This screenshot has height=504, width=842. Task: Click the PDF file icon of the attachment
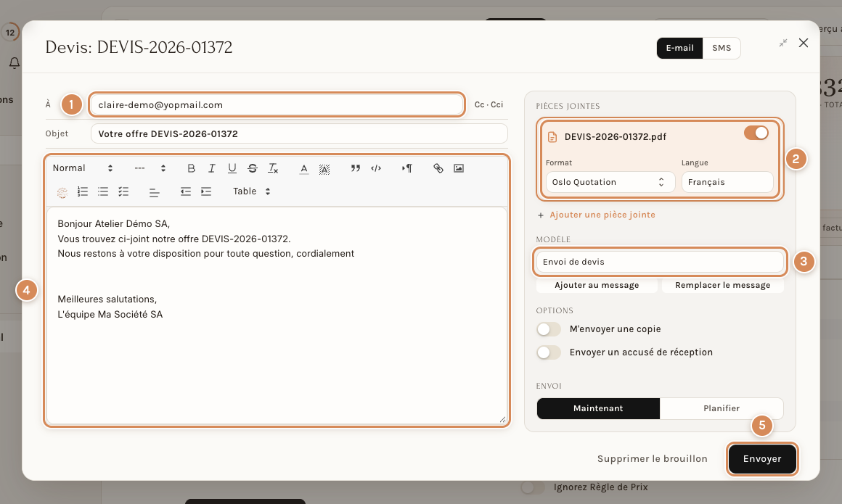coord(552,137)
